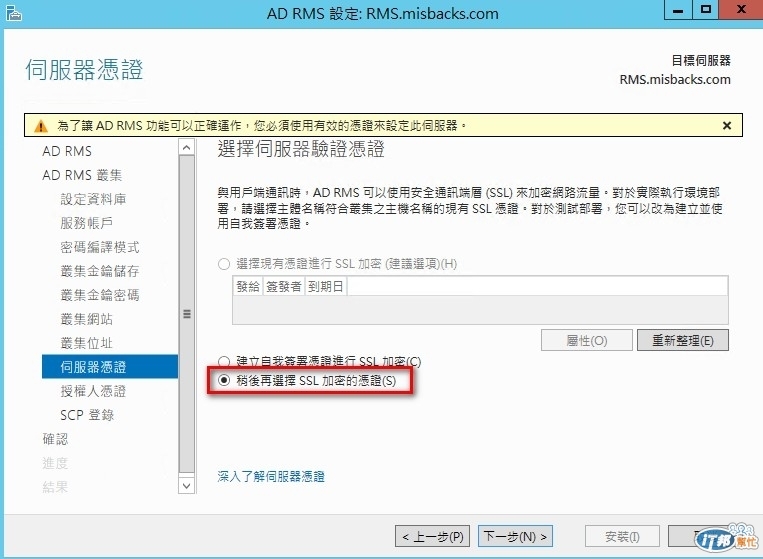763x559 pixels.
Task: Select the highlighted 伺服器憑證 step
Action: [110, 367]
